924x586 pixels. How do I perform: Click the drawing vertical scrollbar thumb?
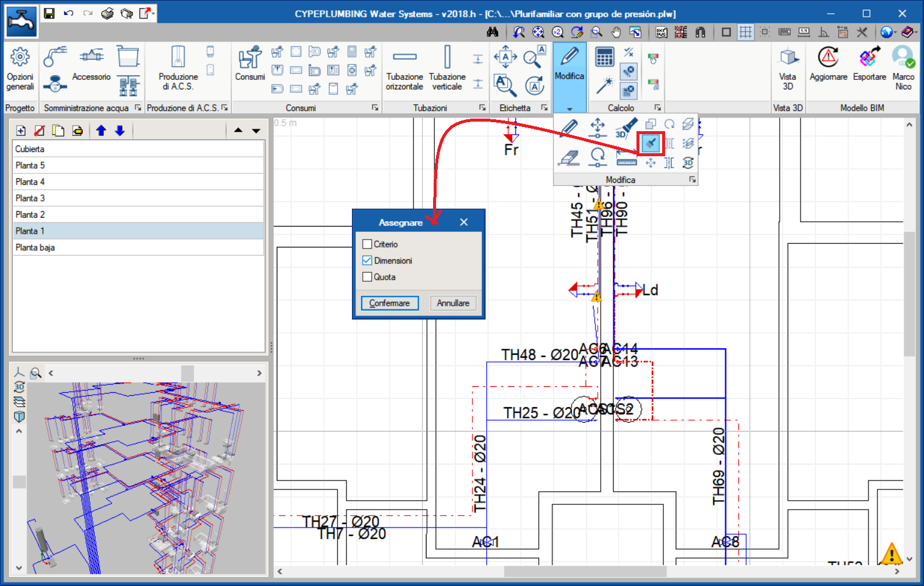909,294
